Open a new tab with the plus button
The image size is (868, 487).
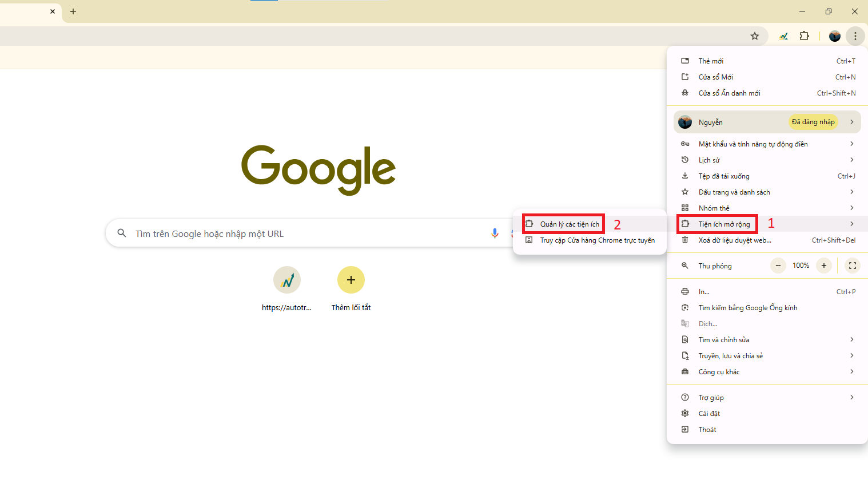coord(73,11)
